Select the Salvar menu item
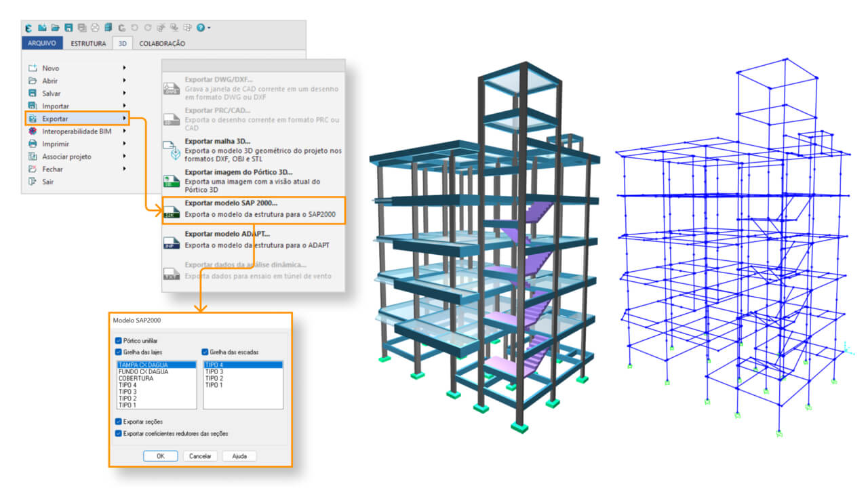 click(77, 93)
